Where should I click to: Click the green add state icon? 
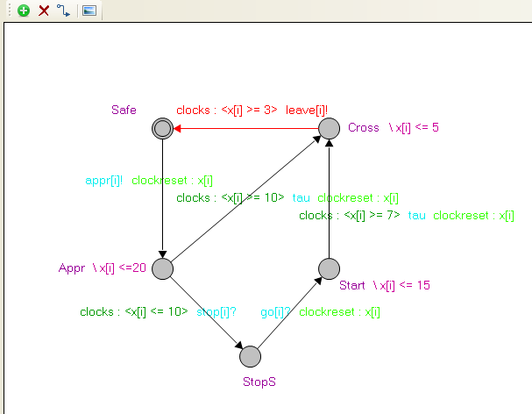(24, 11)
